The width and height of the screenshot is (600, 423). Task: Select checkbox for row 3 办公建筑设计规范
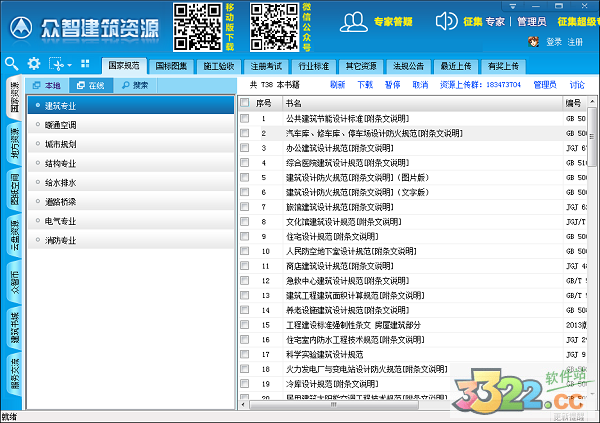click(x=246, y=147)
